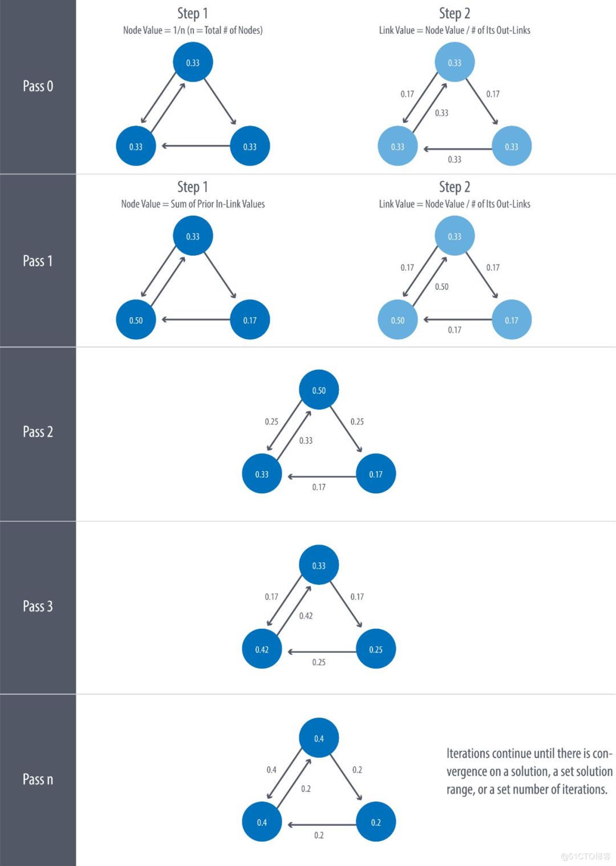Click the light blue 0.50 node in Pass 1
Viewport: 616px width, 866px height.
[x=398, y=320]
